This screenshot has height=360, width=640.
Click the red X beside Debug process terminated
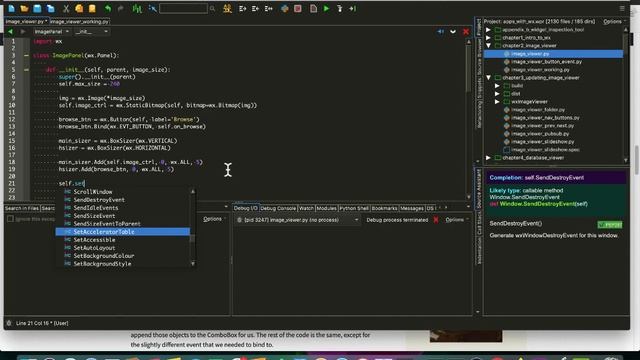point(436,220)
